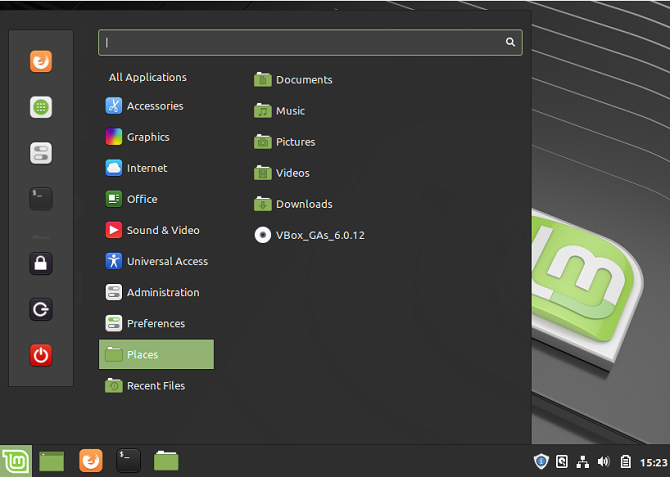Viewport: 670px width, 477px height.
Task: Open the Preferences category
Action: pyautogui.click(x=156, y=324)
